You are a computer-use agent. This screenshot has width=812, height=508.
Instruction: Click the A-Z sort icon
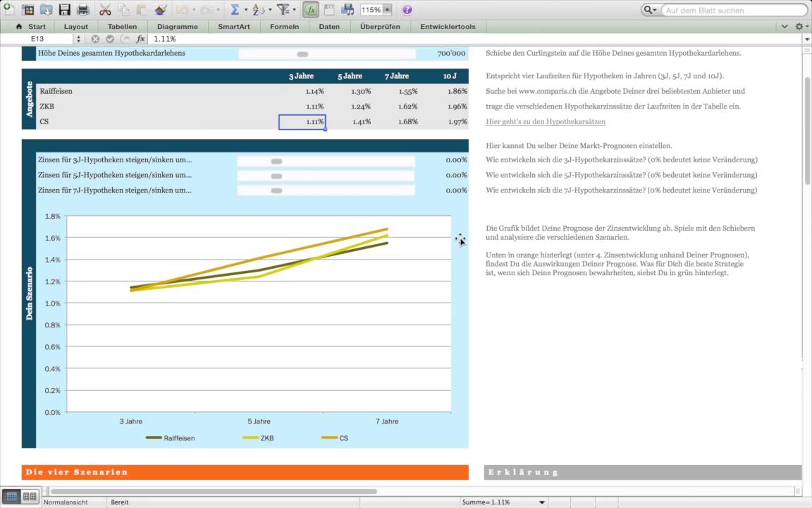point(259,9)
